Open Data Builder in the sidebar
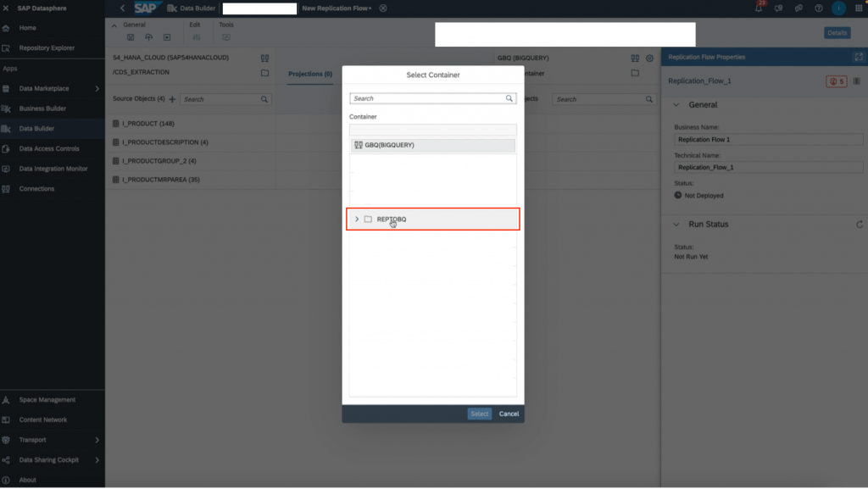The image size is (868, 489). pyautogui.click(x=36, y=129)
